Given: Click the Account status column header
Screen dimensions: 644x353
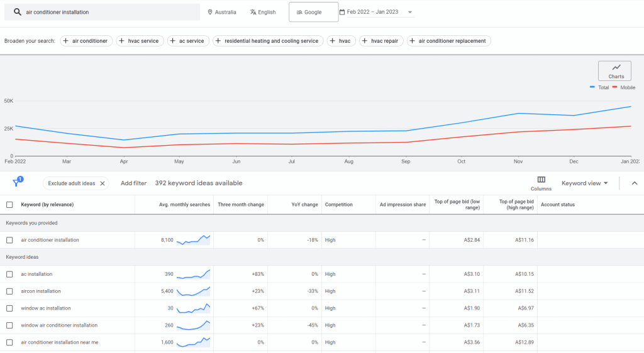Looking at the screenshot, I should click(x=558, y=205).
